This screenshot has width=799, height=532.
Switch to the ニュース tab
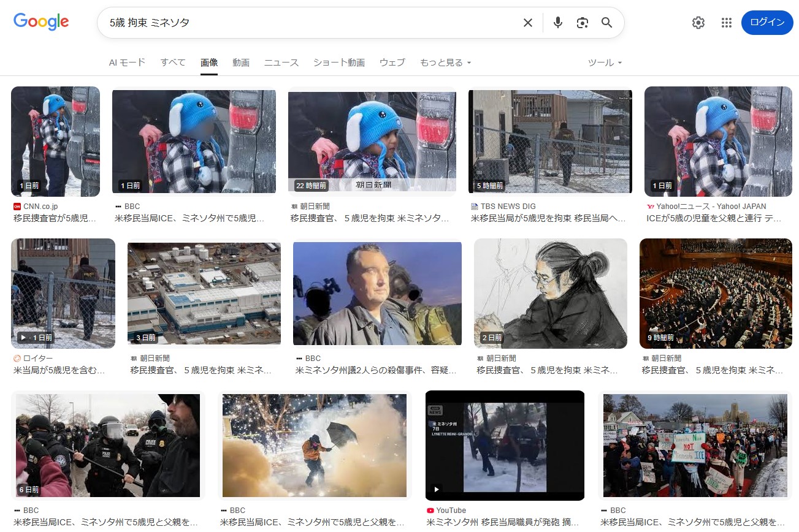coord(281,63)
